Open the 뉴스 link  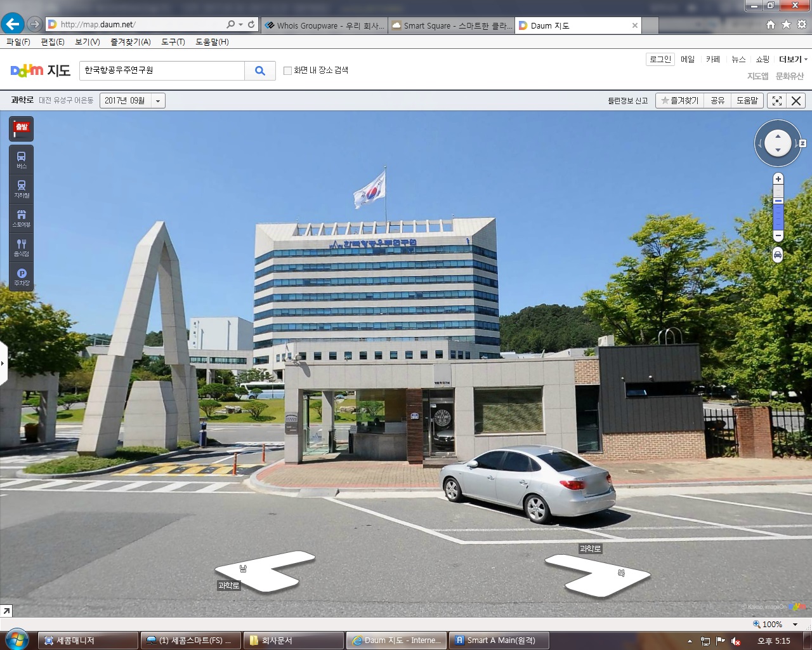point(738,59)
